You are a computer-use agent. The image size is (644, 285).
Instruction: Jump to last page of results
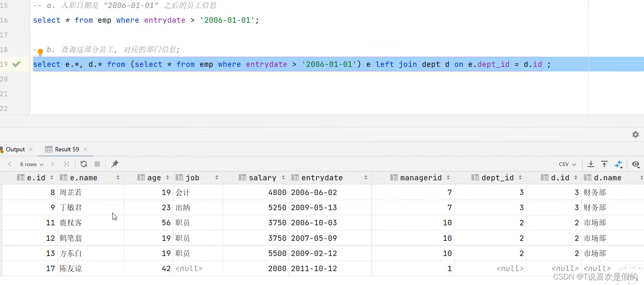click(x=66, y=164)
